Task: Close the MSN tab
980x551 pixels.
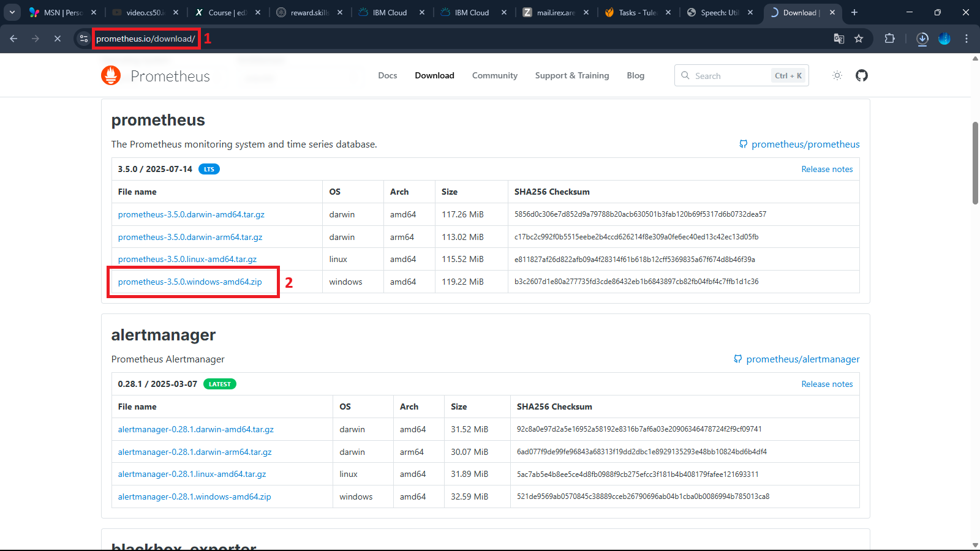Action: 94,12
